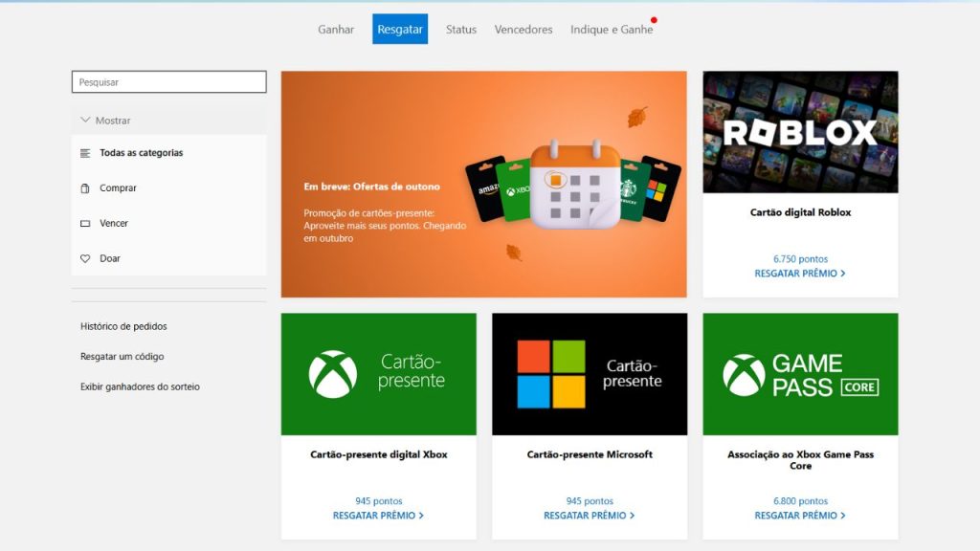Click the Vencer ticket icon
Viewport: 980px width, 551px height.
[x=85, y=223]
